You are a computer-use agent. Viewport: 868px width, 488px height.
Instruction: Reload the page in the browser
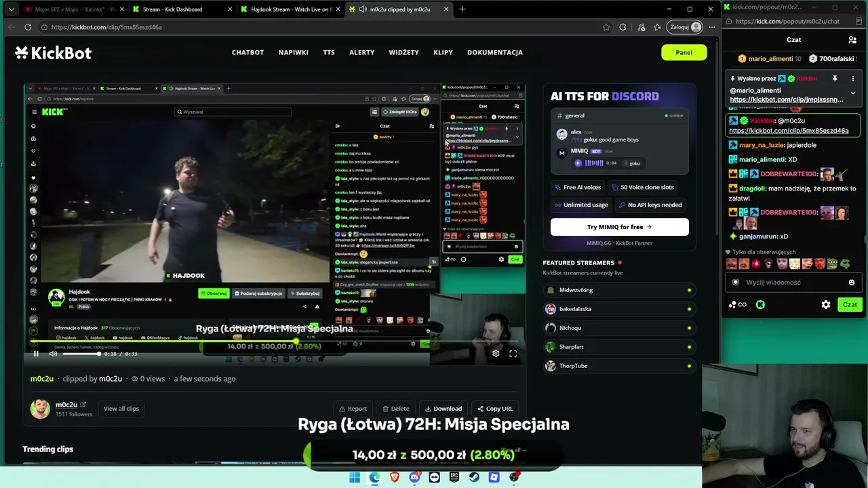point(28,27)
